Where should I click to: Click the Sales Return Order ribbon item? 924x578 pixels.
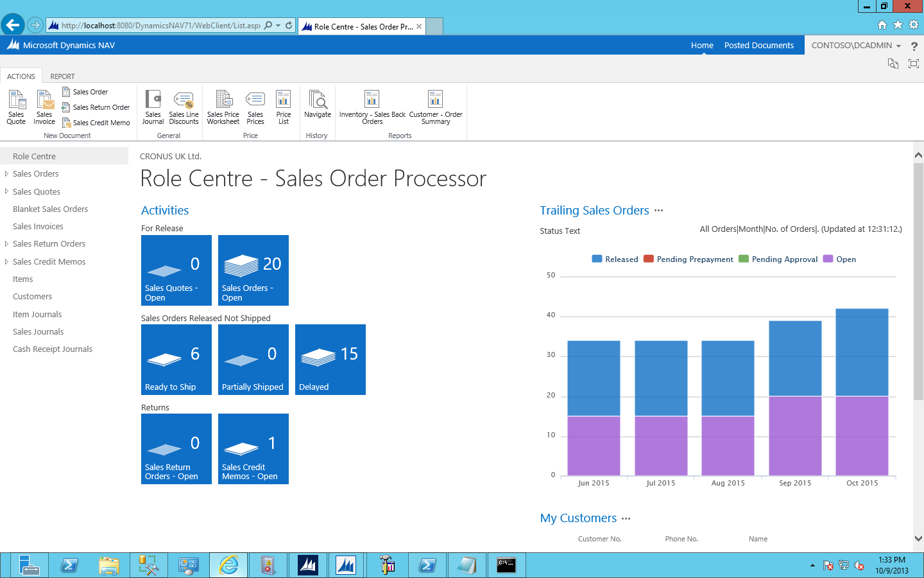click(96, 107)
